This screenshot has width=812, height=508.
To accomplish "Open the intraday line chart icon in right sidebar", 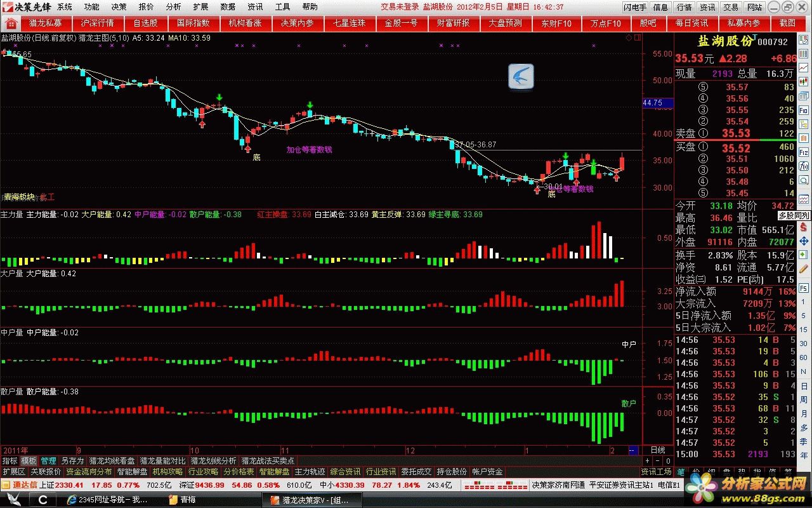I will pos(804,67).
